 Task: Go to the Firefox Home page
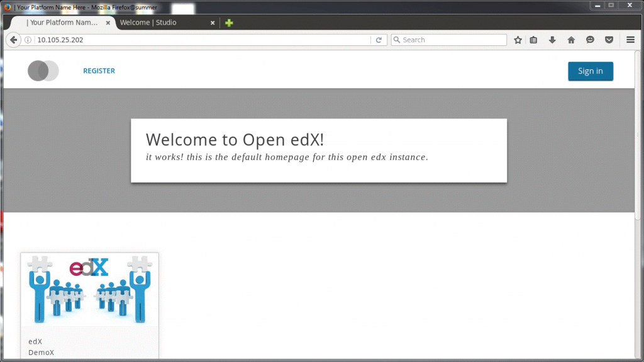click(571, 40)
